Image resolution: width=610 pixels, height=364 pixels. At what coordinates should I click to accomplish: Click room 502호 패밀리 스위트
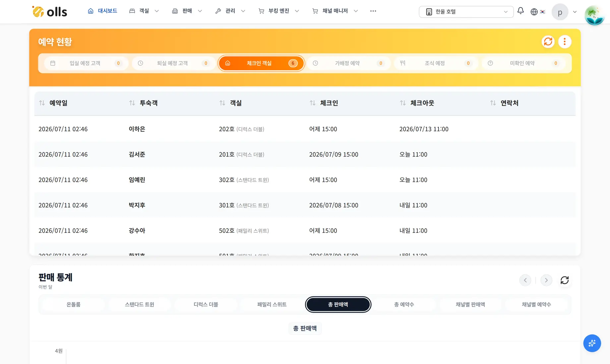244,231
